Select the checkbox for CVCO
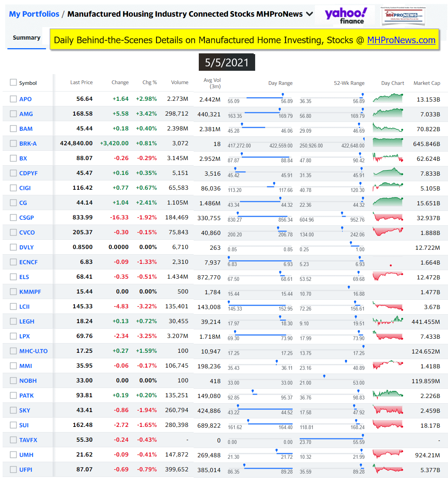 pyautogui.click(x=13, y=232)
